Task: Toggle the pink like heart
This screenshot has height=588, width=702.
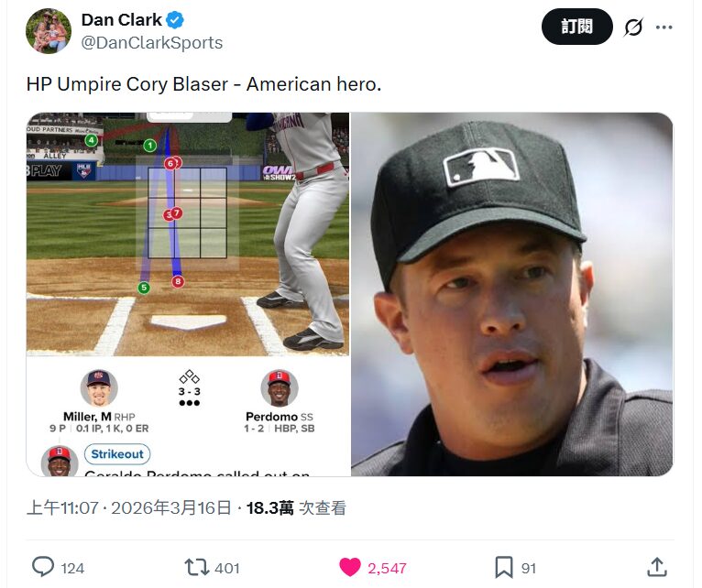Action: coord(350,567)
